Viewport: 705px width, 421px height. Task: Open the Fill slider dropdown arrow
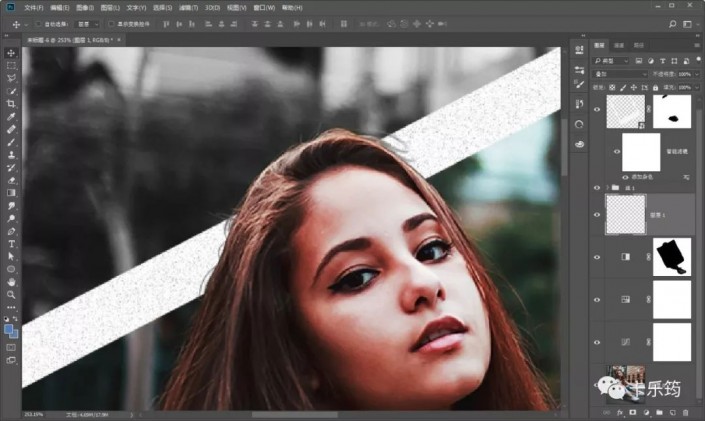697,87
